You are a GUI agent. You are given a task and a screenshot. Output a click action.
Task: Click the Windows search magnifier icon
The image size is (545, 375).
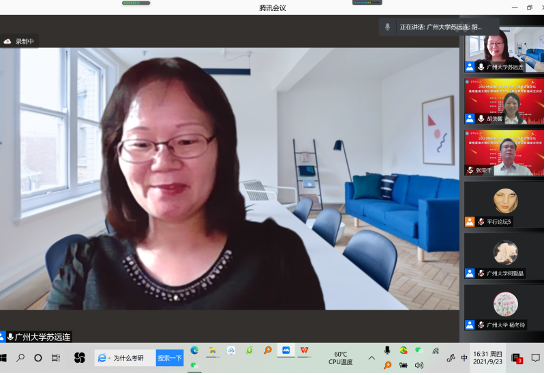coord(20,358)
